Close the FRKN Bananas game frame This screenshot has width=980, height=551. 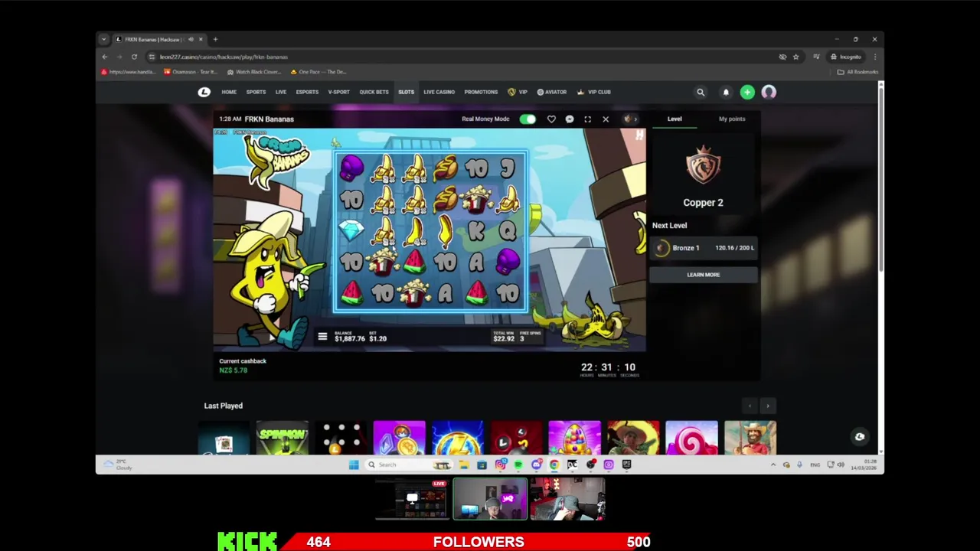point(606,119)
